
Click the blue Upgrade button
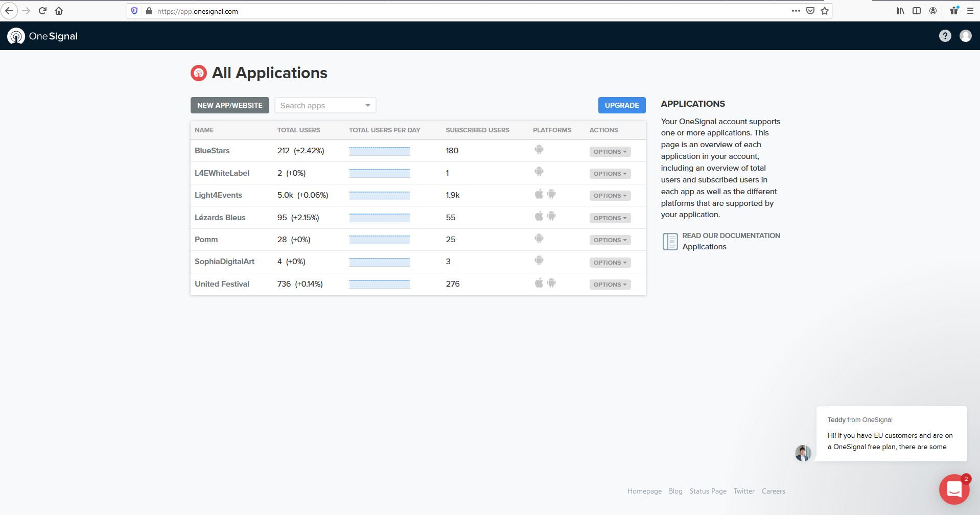tap(621, 105)
